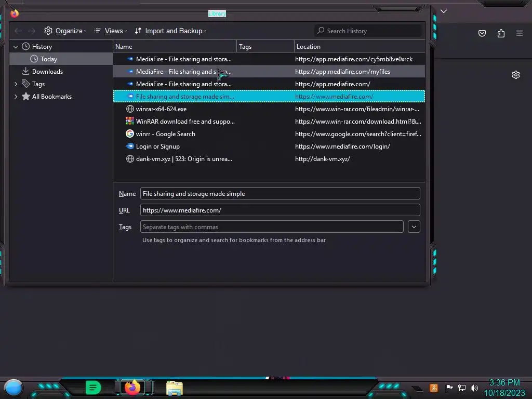Screen dimensions: 532x399
Task: Select MediaFire entry for app.mediafire.com/
Action: [269, 84]
